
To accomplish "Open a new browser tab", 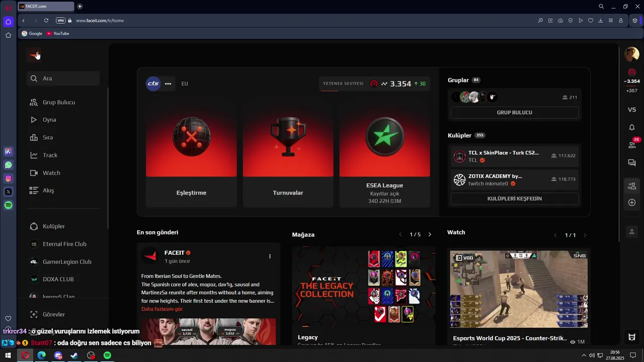I will (79, 7).
